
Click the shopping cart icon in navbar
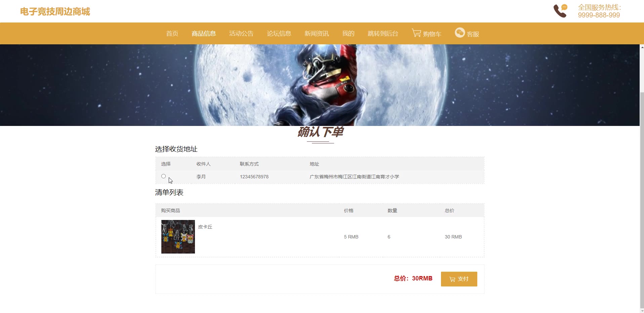[x=416, y=33]
